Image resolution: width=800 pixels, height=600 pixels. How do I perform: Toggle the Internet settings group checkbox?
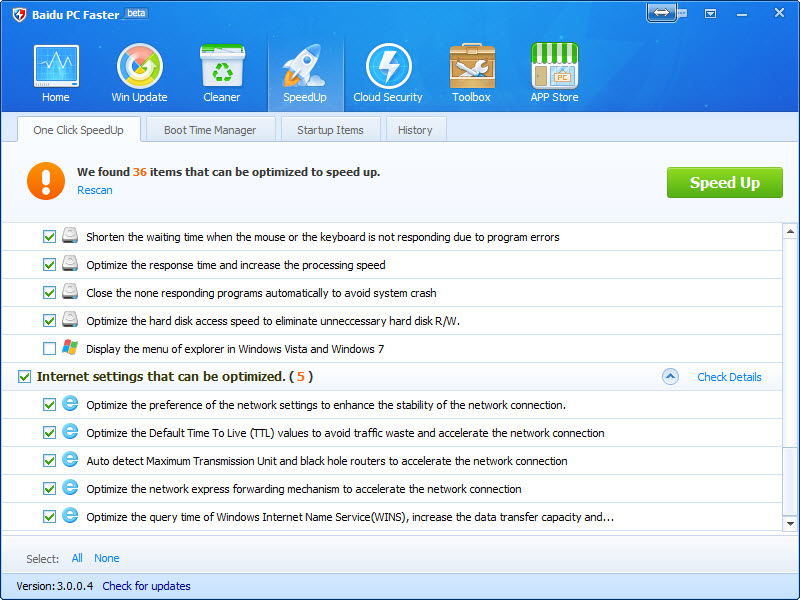pos(24,377)
